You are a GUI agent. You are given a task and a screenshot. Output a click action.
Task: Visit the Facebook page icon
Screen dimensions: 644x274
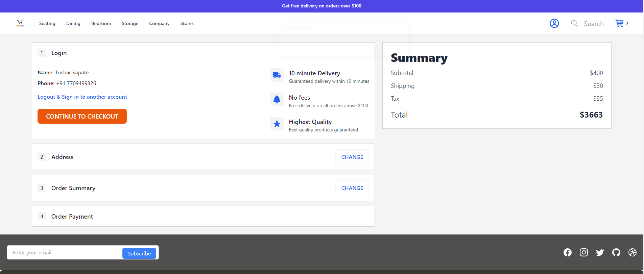coord(568,252)
